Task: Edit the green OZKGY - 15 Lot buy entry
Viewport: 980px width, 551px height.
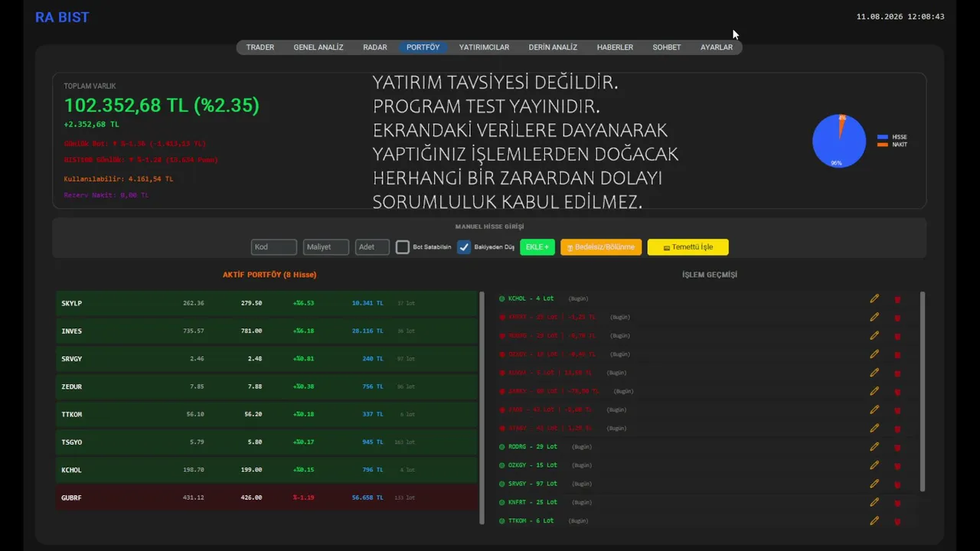Action: (874, 465)
